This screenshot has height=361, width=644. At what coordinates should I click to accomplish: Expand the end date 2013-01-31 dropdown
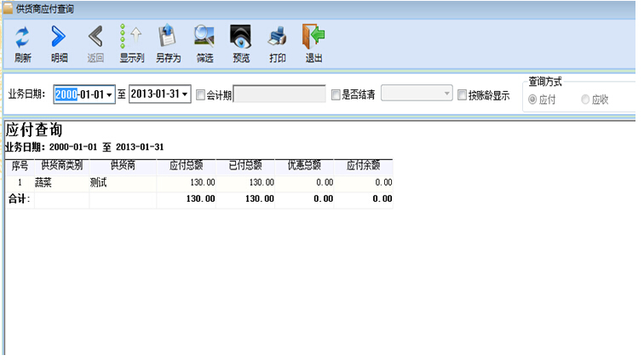tap(185, 95)
